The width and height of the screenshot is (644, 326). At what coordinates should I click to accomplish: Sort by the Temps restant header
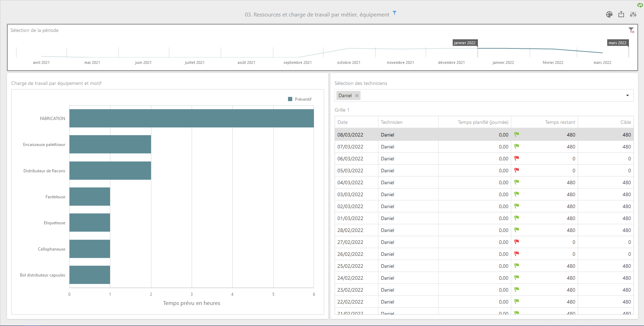tap(544, 122)
